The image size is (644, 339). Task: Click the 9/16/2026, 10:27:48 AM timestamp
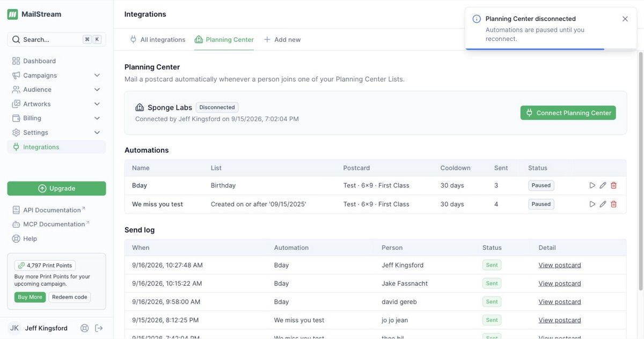click(167, 265)
